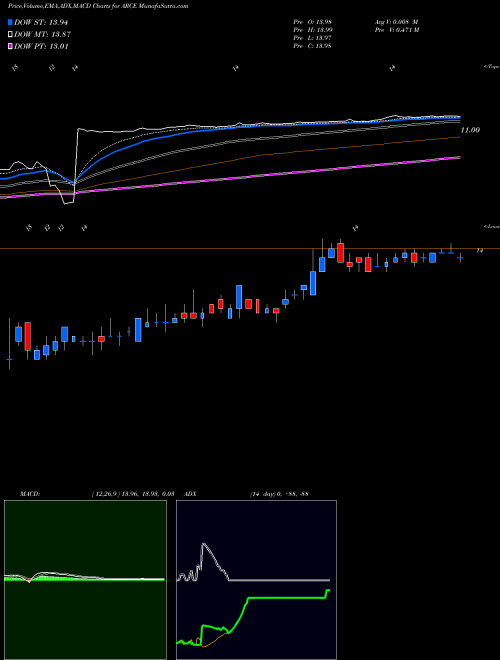Open the green MACD histogram panel
500x660 pixels.
pyautogui.click(x=85, y=580)
